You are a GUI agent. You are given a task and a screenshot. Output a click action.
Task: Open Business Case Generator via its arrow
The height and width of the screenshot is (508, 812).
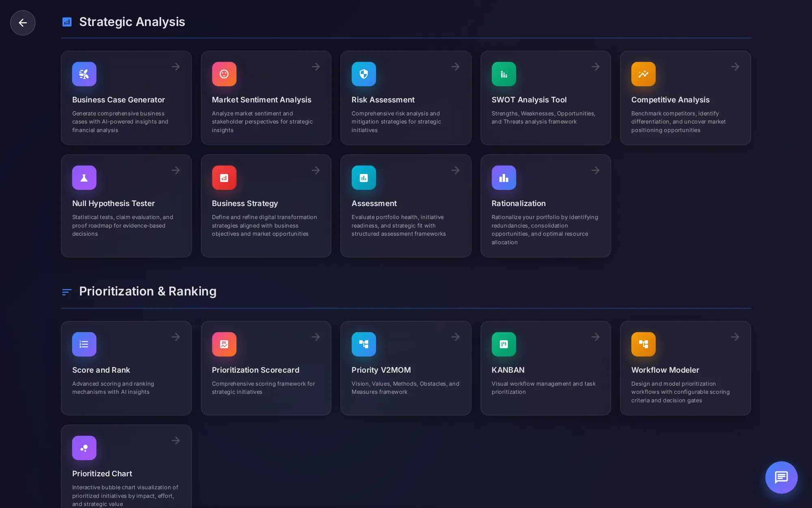click(x=176, y=67)
